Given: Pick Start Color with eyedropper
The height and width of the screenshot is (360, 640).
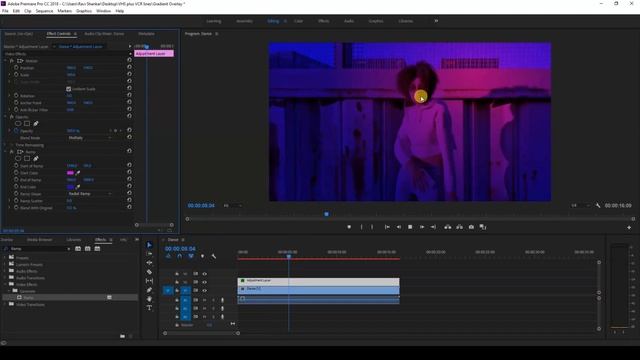Looking at the screenshot, I should point(78,173).
